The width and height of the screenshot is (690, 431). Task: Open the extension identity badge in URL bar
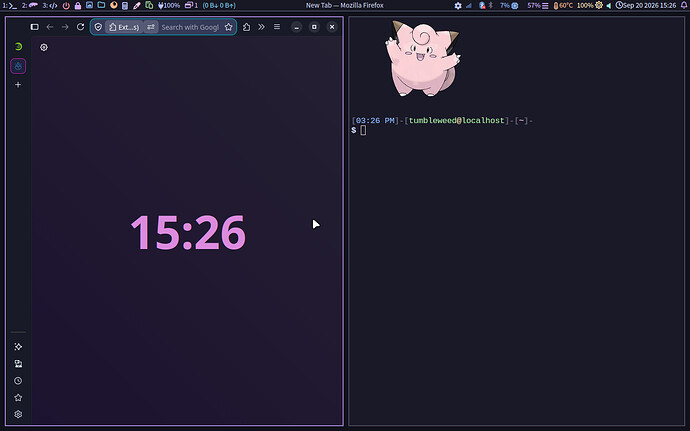point(124,27)
